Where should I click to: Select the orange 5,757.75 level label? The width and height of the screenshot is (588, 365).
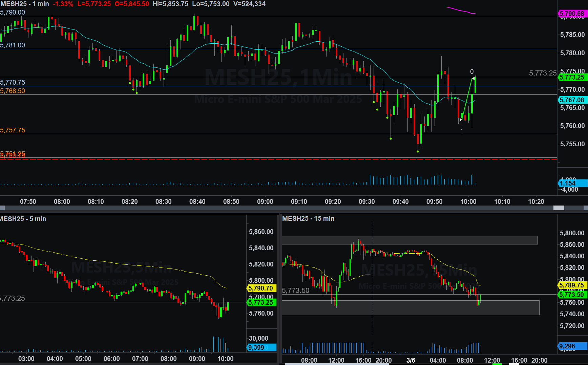tap(13, 130)
